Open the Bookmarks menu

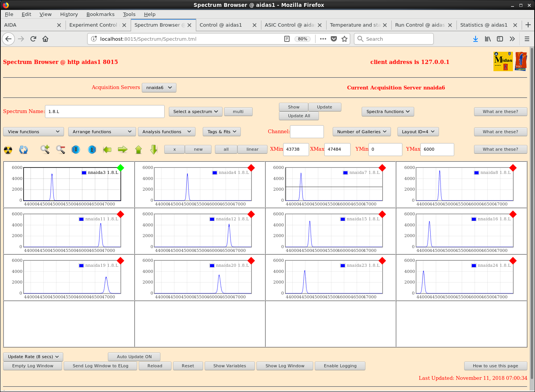100,14
